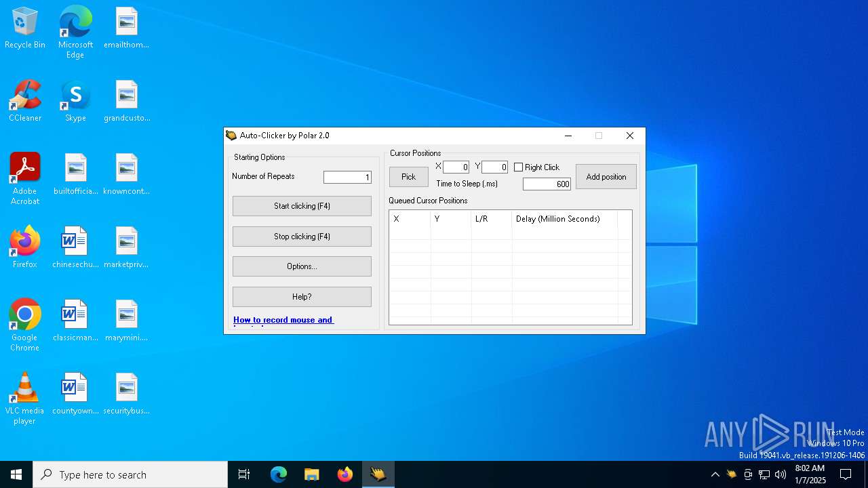Select the classicman... Word document
868x488 pixels.
[x=75, y=321]
